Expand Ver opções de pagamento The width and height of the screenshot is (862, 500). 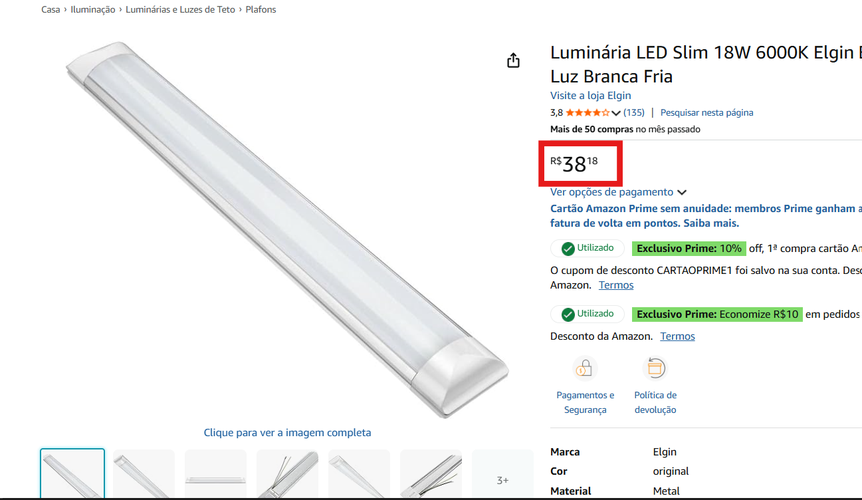coord(618,192)
